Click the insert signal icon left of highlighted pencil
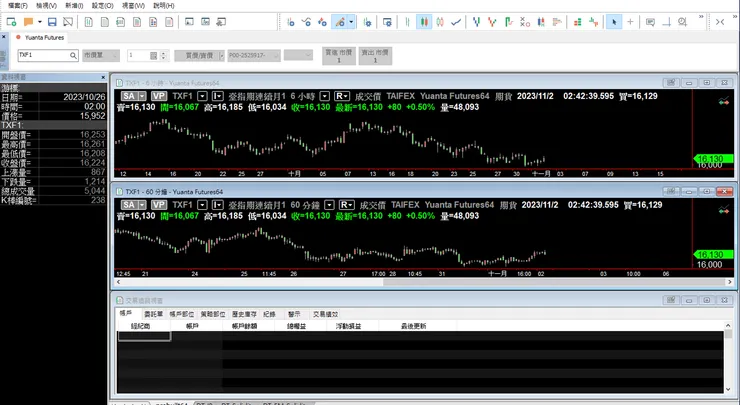 pyautogui.click(x=322, y=22)
